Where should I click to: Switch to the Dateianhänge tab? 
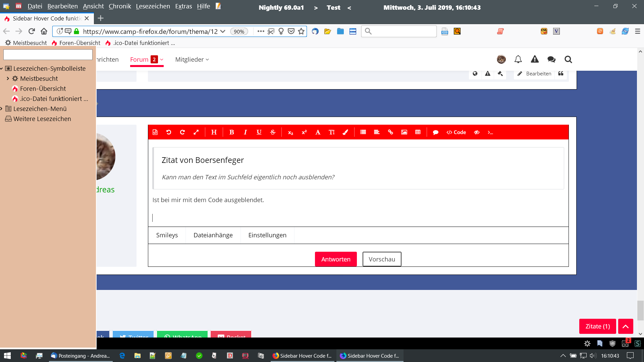tap(213, 235)
